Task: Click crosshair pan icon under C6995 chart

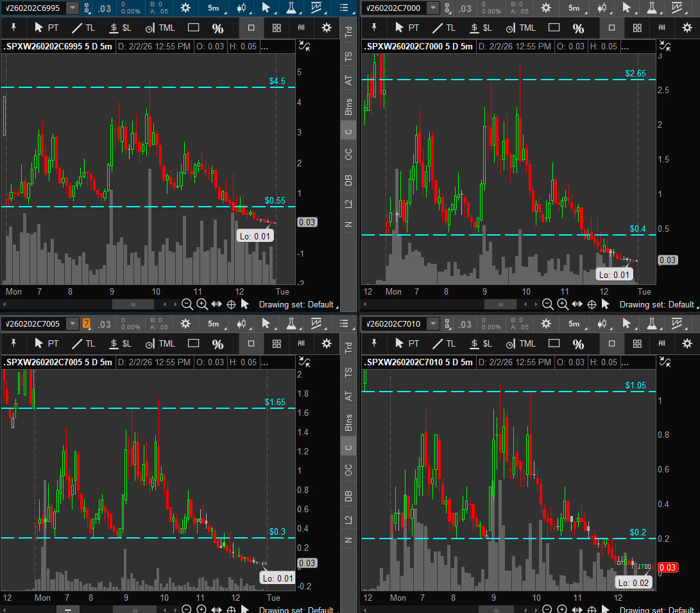Action: coord(230,304)
